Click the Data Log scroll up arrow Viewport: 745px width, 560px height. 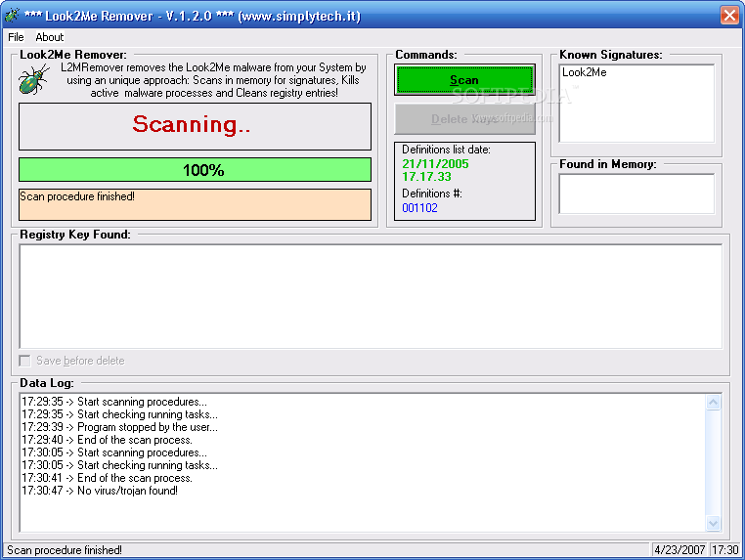pyautogui.click(x=713, y=403)
